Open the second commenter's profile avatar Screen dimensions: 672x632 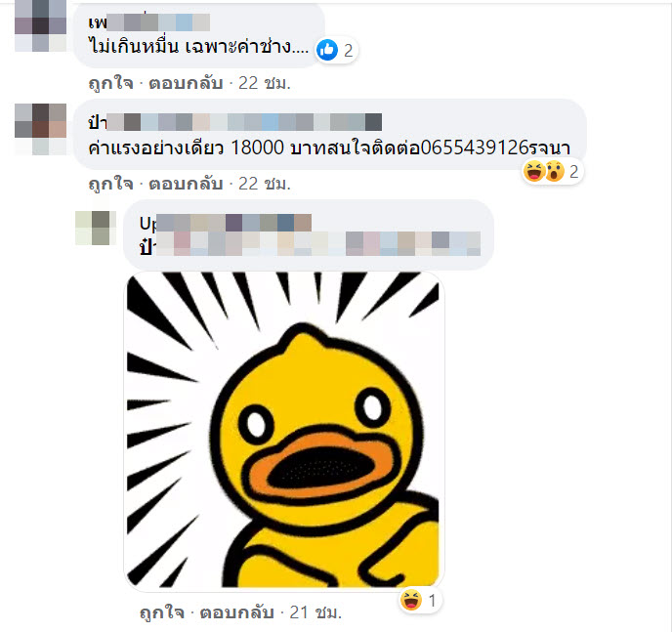40,129
